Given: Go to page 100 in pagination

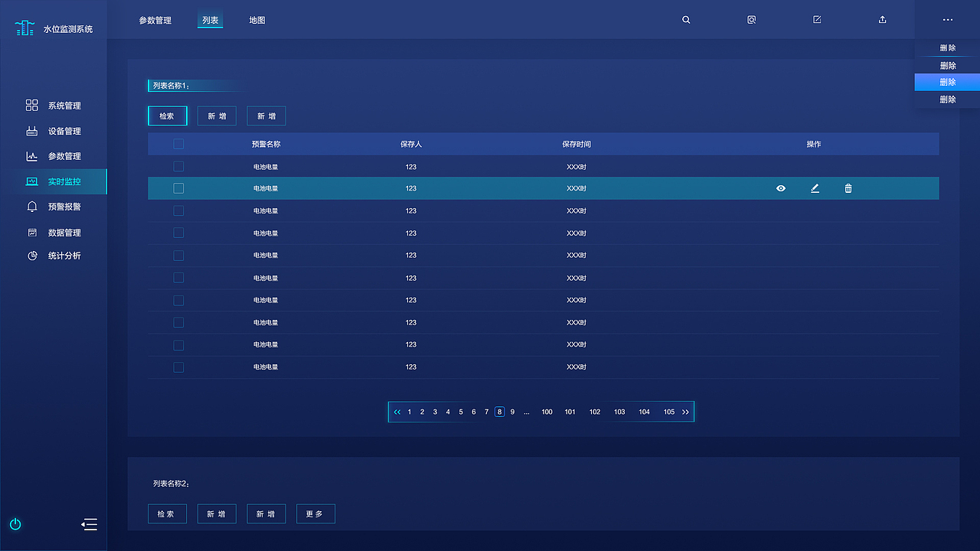Looking at the screenshot, I should click(x=547, y=412).
